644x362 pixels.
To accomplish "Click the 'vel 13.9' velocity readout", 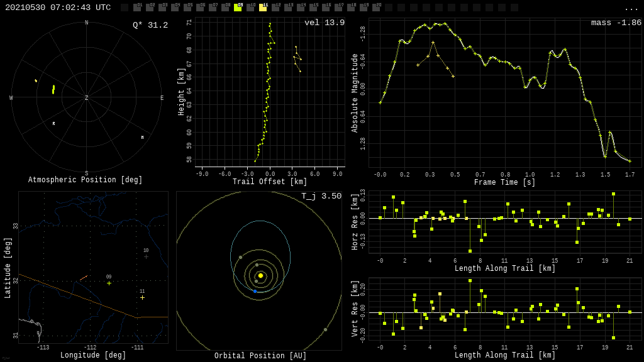I will coord(325,23).
